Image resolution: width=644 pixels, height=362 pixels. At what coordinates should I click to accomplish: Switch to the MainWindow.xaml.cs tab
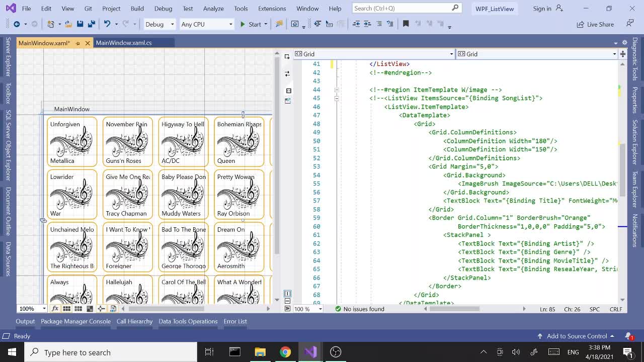point(124,43)
